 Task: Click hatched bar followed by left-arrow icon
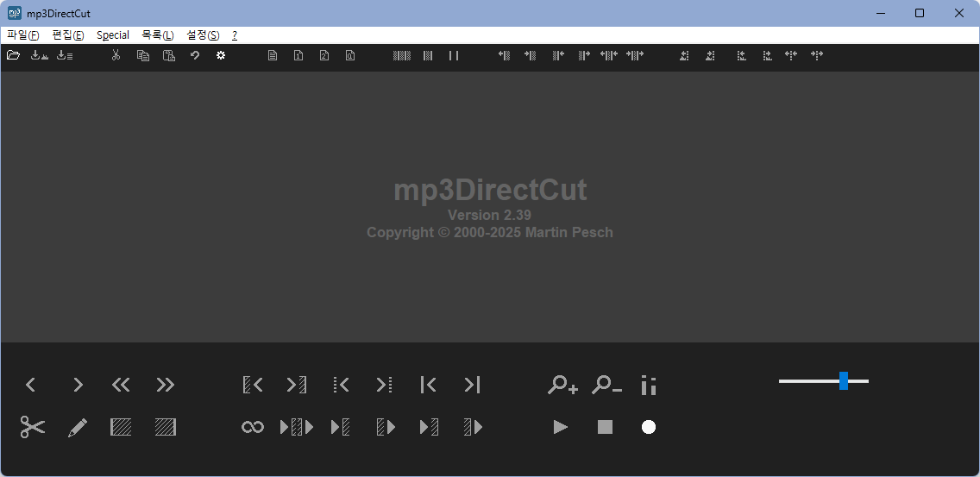pos(558,56)
